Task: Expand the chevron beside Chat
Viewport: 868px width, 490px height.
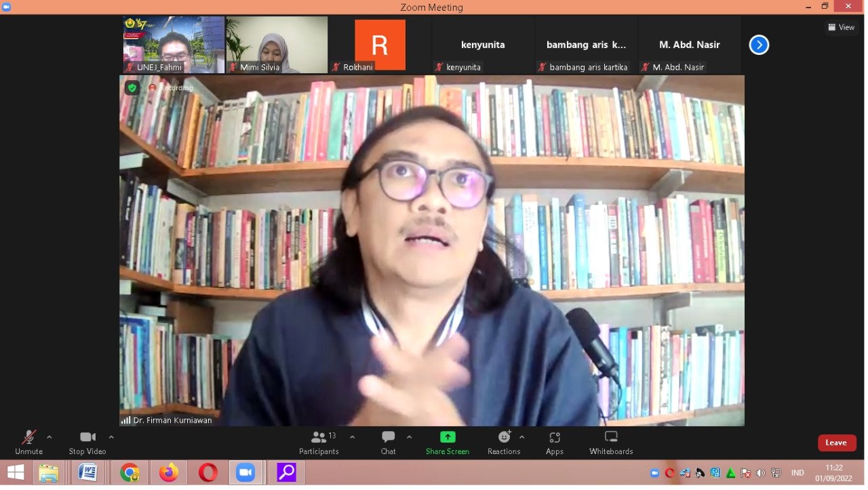Action: (x=409, y=437)
